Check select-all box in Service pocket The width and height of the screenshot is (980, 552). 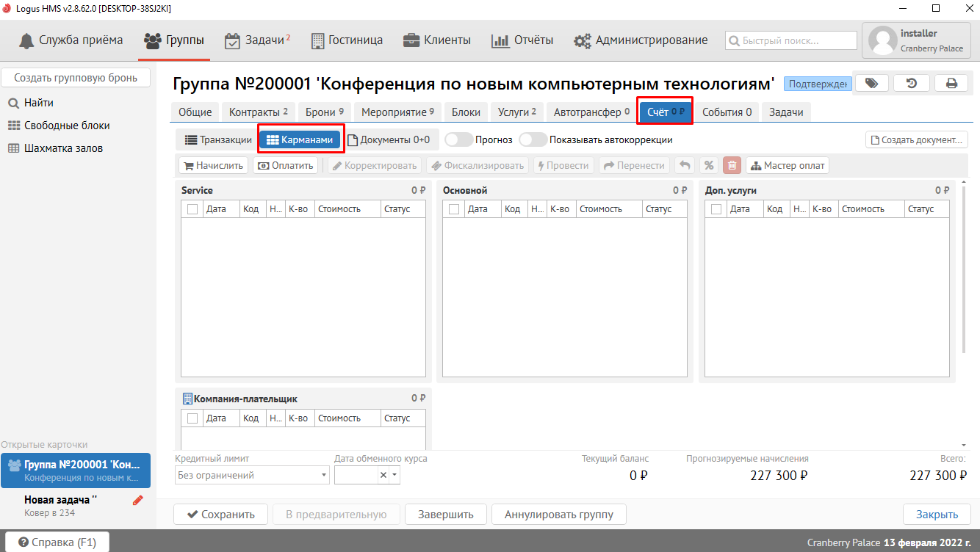coord(192,209)
